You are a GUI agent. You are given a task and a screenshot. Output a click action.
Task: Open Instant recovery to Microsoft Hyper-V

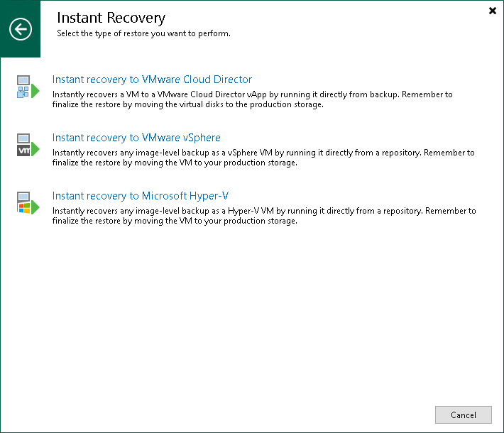pos(141,196)
